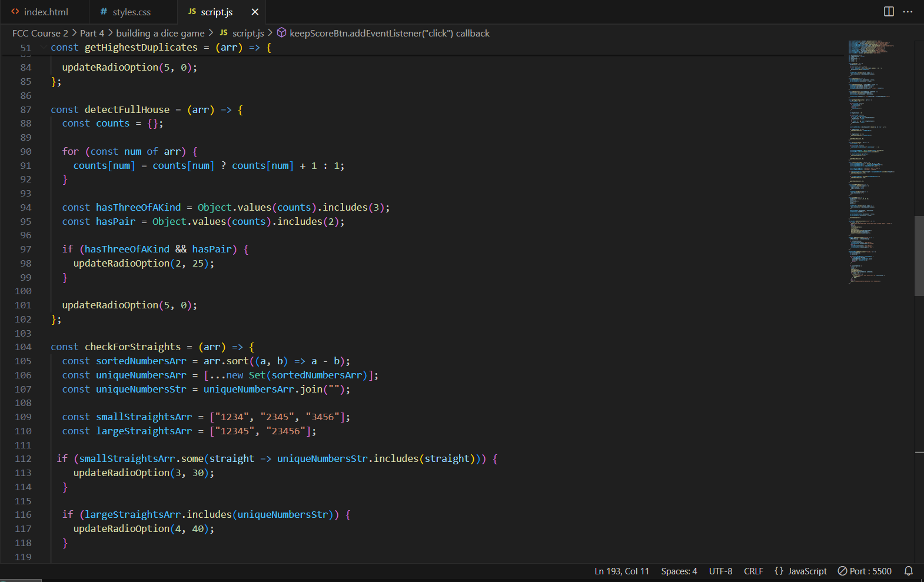
Task: Click the Ln 193, Col 11 status item
Action: [x=621, y=571]
